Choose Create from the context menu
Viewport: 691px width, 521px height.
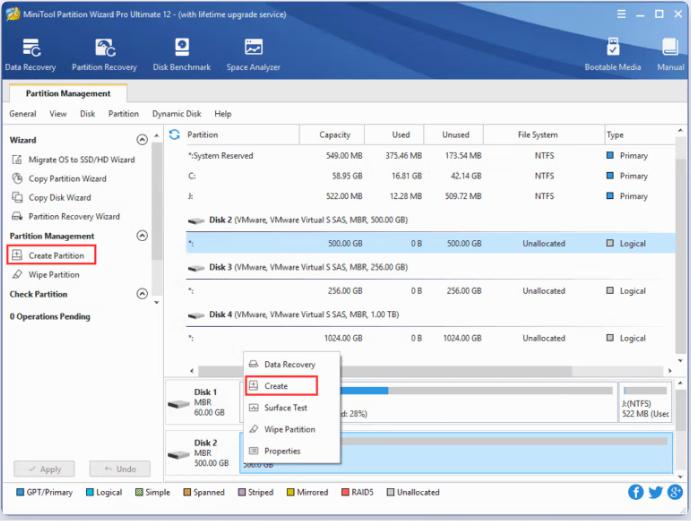276,386
